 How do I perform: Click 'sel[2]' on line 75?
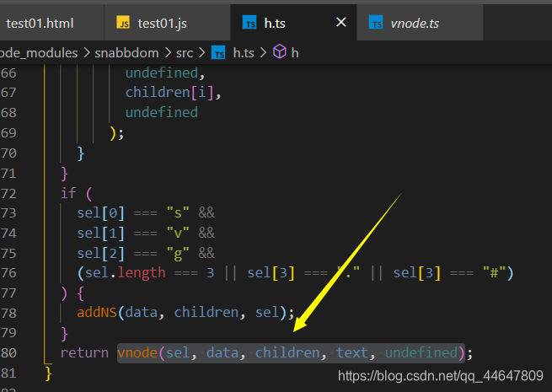pos(100,254)
